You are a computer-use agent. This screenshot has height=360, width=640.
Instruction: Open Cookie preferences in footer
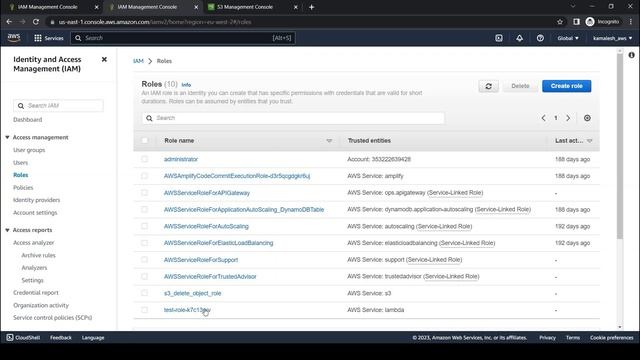[x=611, y=338]
